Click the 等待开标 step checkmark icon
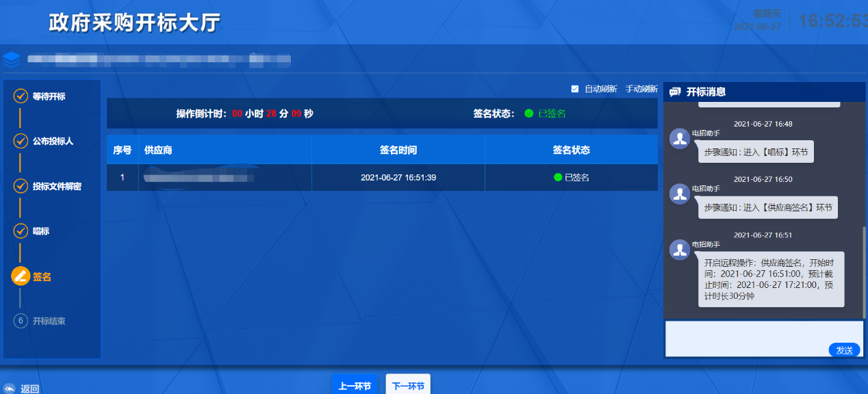This screenshot has height=394, width=868. point(21,96)
